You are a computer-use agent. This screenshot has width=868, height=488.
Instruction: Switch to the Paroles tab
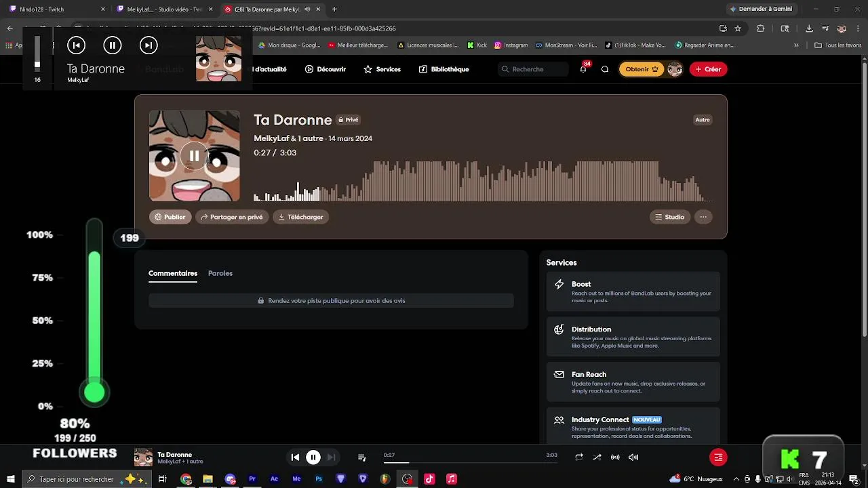[220, 273]
